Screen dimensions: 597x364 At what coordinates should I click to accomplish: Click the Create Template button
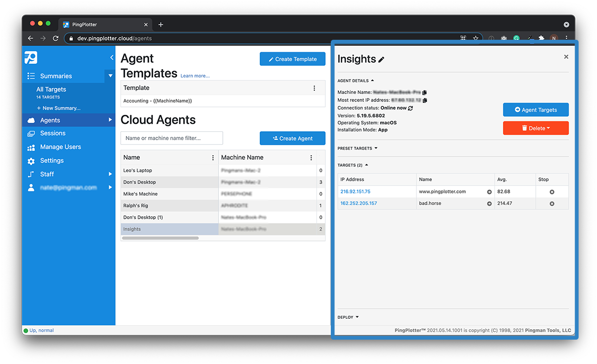tap(293, 59)
